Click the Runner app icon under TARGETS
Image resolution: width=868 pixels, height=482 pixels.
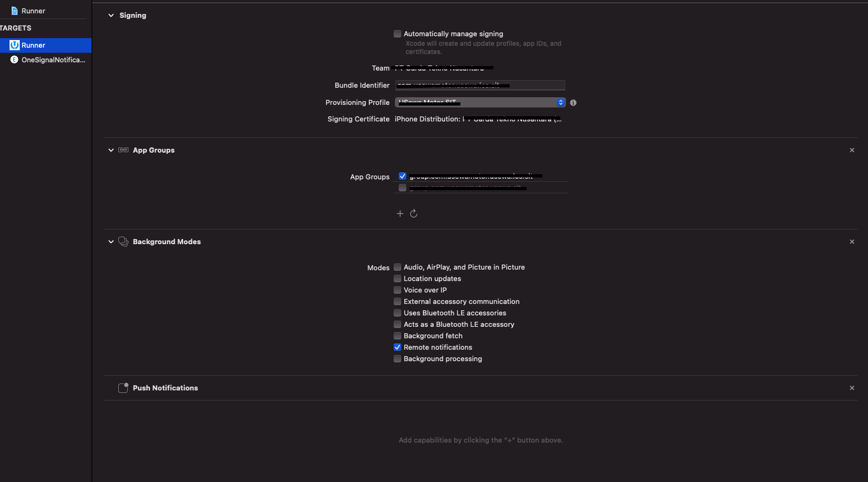click(x=14, y=45)
